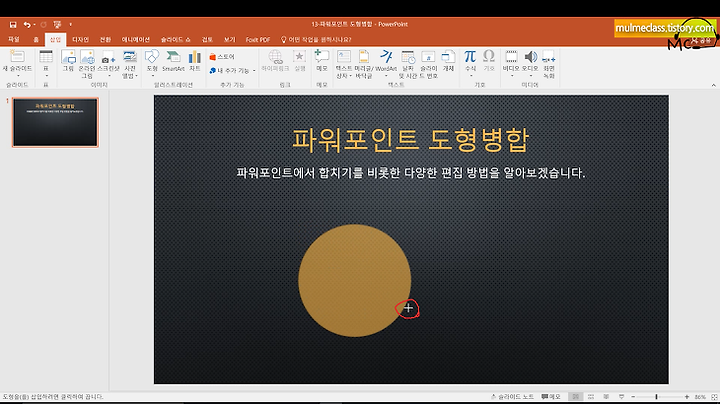Click the Redo button in quick access toolbar
720x404 pixels.
(44, 24)
